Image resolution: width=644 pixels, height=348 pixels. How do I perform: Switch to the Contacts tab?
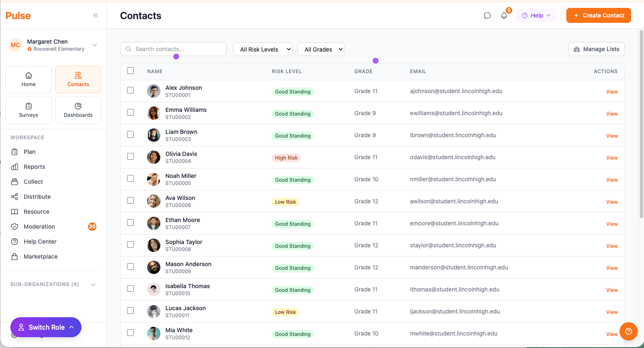78,79
